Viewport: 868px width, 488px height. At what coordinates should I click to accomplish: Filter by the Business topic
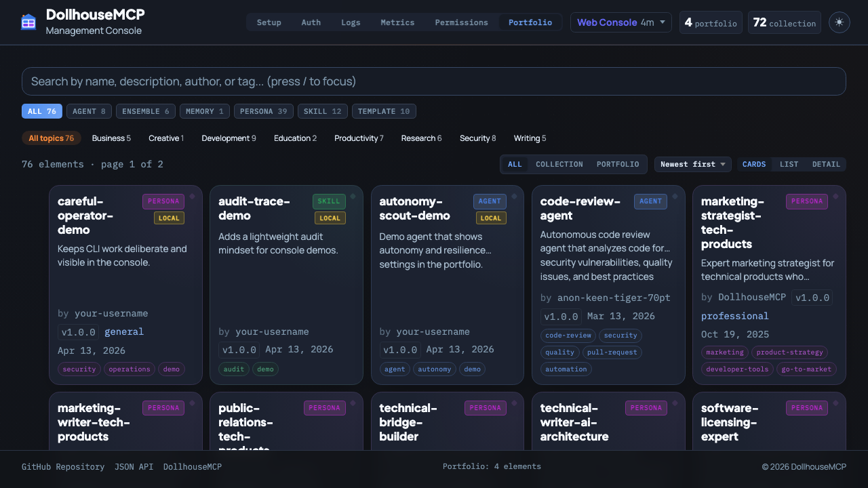click(111, 138)
